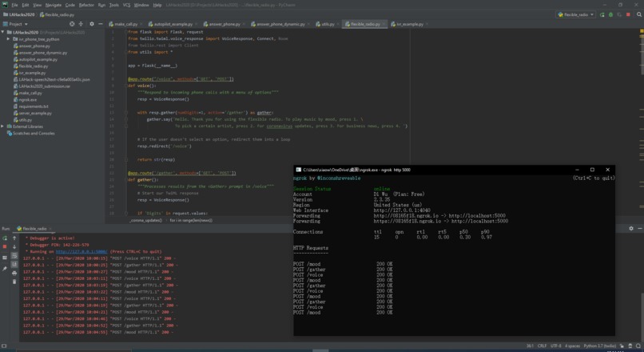644x352 pixels.
Task: Open flexible_radio run configuration dropdown
Action: click(x=576, y=14)
